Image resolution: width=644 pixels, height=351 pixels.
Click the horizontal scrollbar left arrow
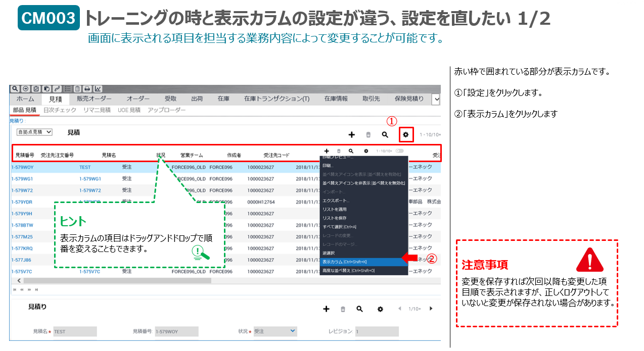(x=20, y=280)
